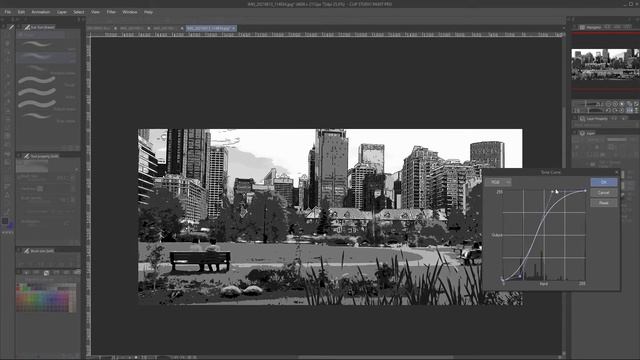Toggle flip horizontal in Navigator
640x360 pixels.
coord(629,110)
